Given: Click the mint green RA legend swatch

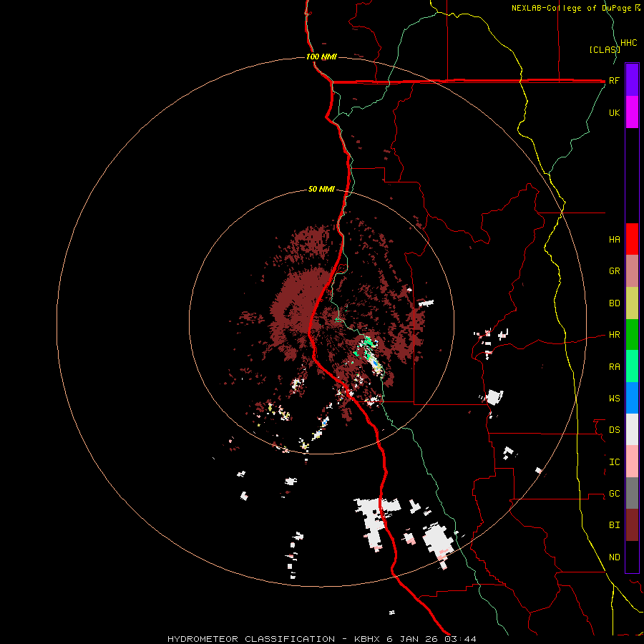Looking at the screenshot, I should [x=632, y=366].
